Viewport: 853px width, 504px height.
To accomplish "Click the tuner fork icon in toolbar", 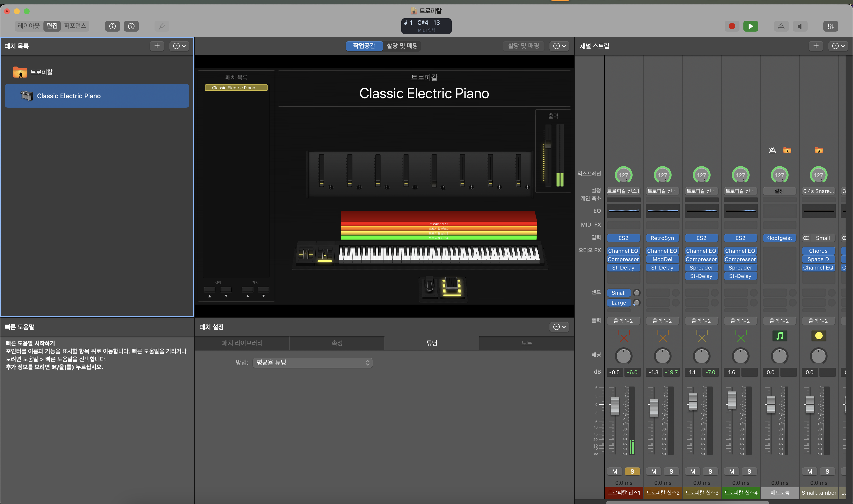I will 162,26.
